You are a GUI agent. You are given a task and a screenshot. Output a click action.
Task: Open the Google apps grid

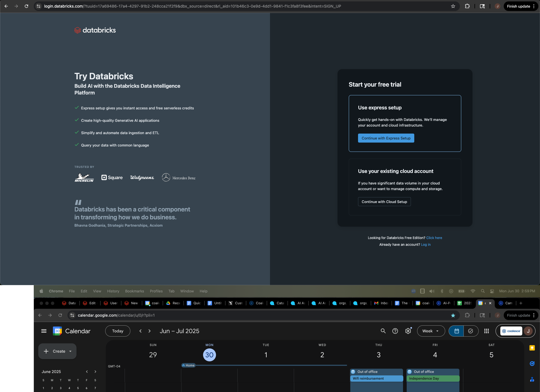pyautogui.click(x=487, y=331)
